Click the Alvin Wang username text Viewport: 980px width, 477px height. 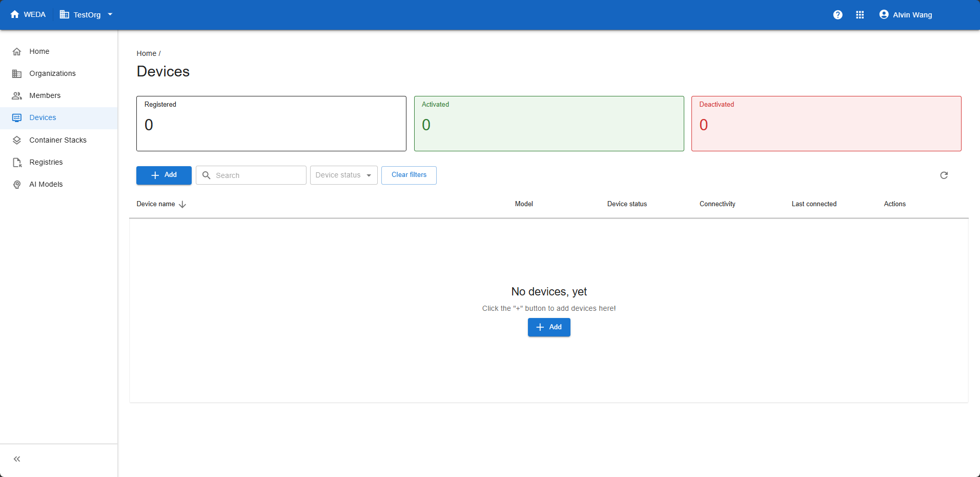pos(912,15)
